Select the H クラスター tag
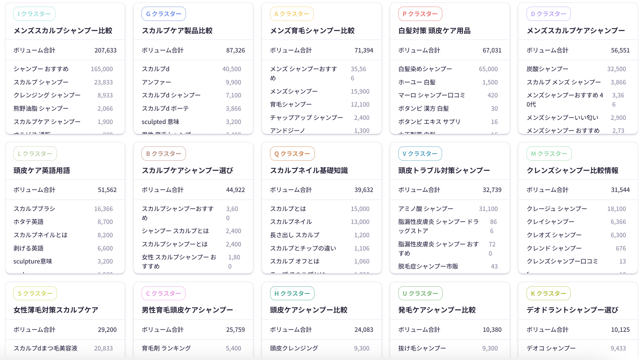644x360 pixels. point(292,294)
